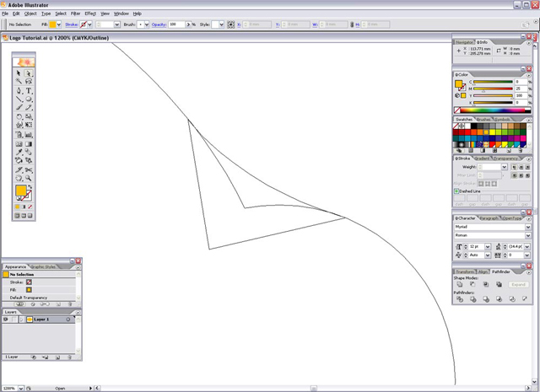This screenshot has height=392, width=540.
Task: Switch to Standard Screen Mode in toolbox
Action: point(17,216)
